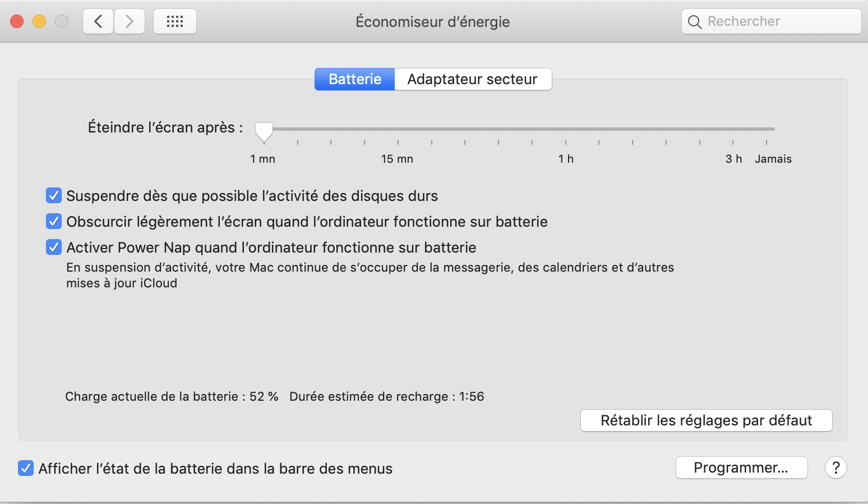Image resolution: width=868 pixels, height=504 pixels.
Task: Open the Programmer… schedule dialog
Action: click(x=741, y=468)
